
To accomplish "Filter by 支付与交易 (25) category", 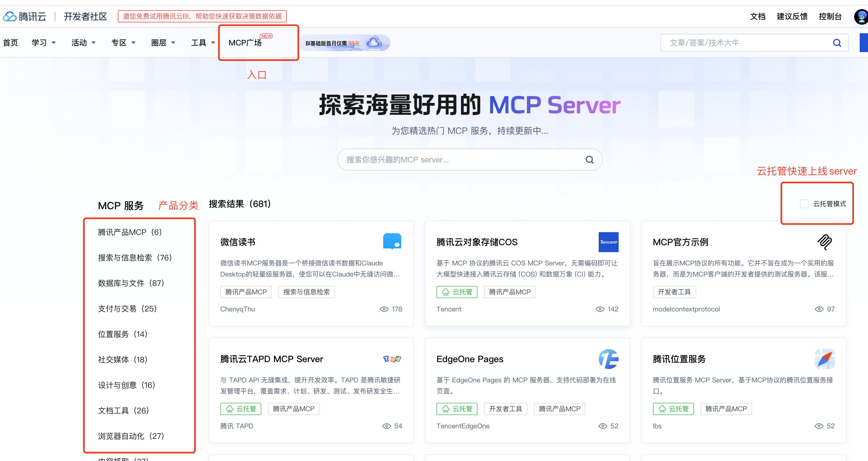I will [127, 309].
